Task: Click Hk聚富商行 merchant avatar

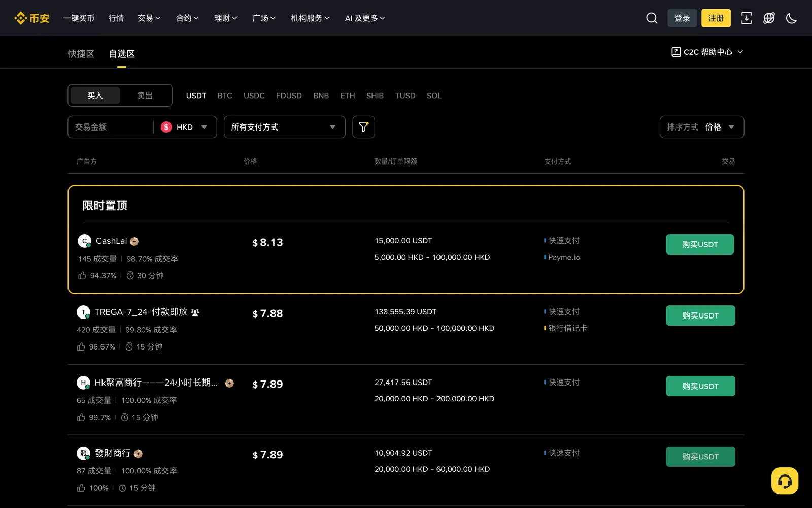Action: 83,383
